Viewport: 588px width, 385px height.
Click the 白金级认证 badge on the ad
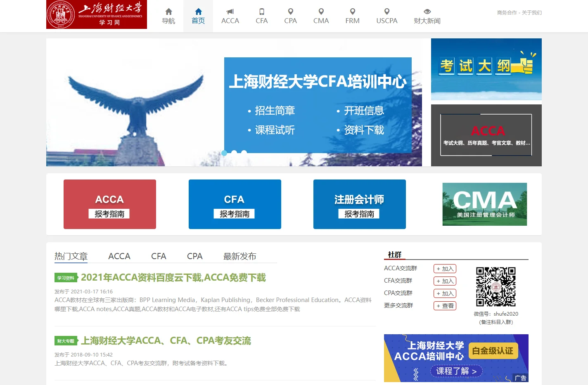click(493, 351)
